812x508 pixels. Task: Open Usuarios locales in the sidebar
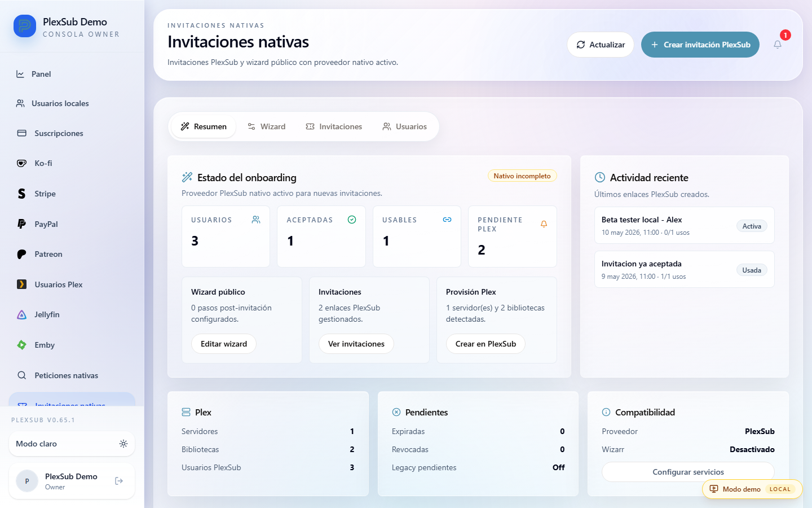pos(72,103)
